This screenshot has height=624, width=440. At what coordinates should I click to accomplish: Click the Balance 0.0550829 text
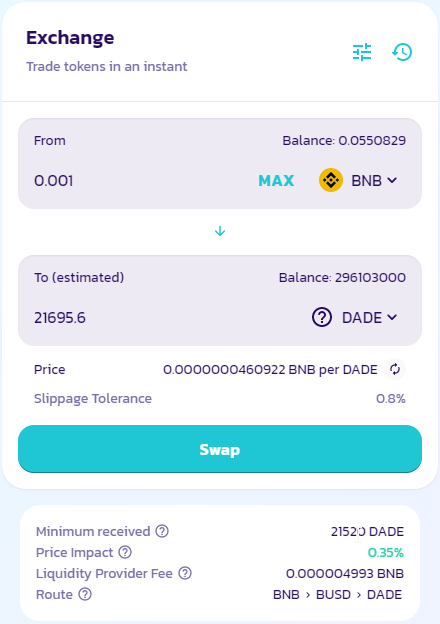(x=344, y=140)
